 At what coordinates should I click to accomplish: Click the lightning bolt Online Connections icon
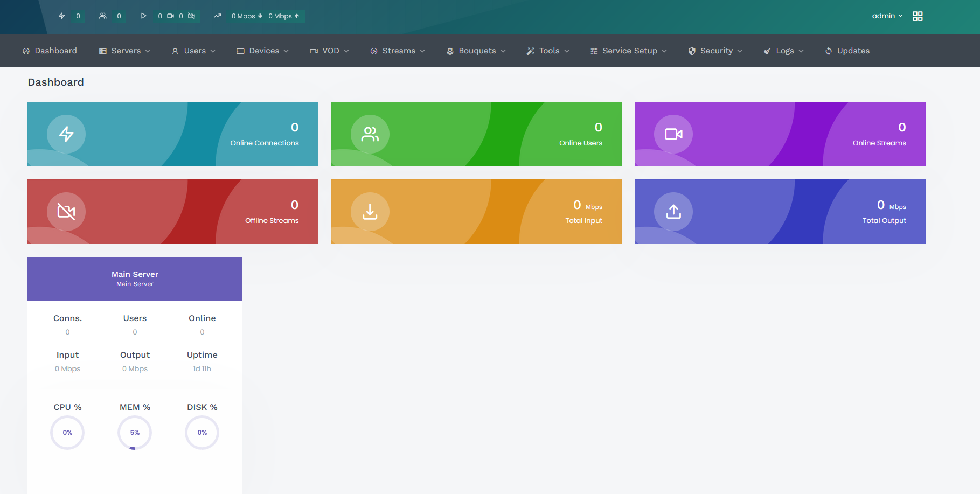click(66, 134)
